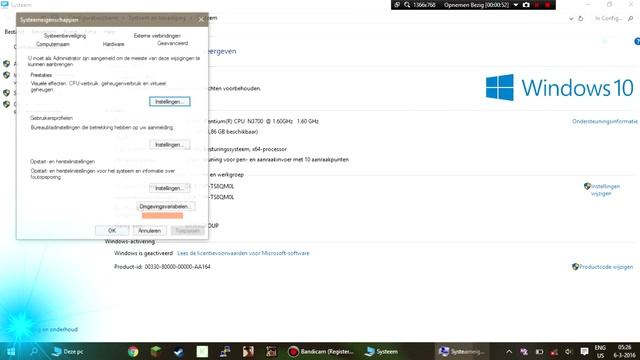Open Bandicam recording bar dropdown arrow
The height and width of the screenshot is (360, 640).
tap(516, 5)
